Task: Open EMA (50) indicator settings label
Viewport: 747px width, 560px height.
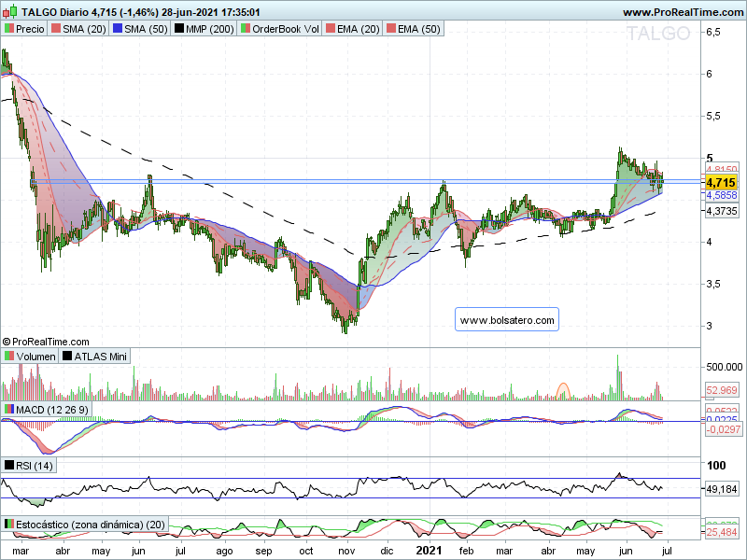Action: coord(418,29)
